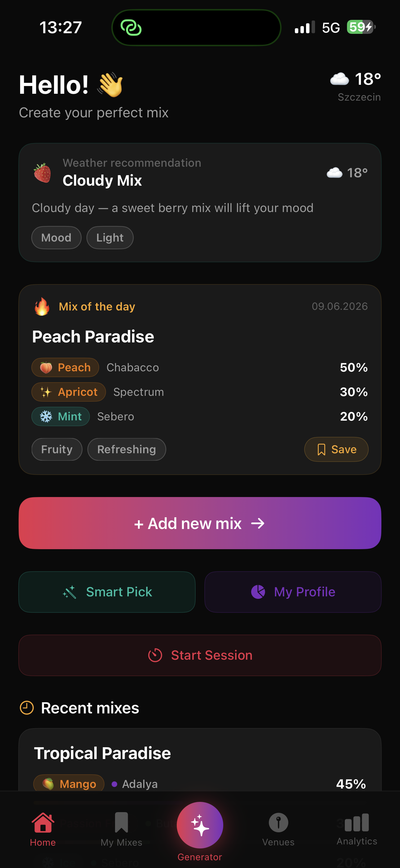Tap the cloud weather icon above Szczecin
The image size is (400, 868).
[x=340, y=79]
